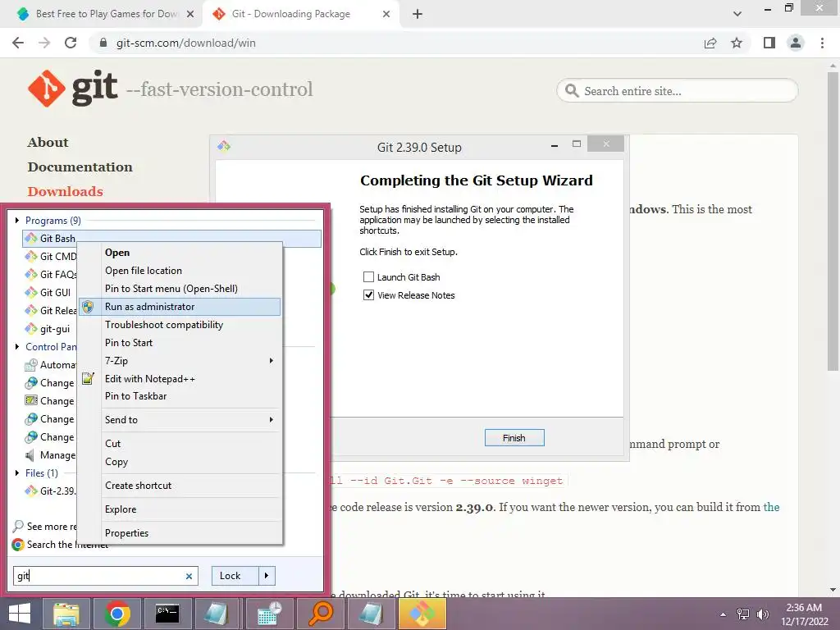Viewport: 840px width, 630px height.
Task: Click the network tray icon
Action: (x=743, y=614)
